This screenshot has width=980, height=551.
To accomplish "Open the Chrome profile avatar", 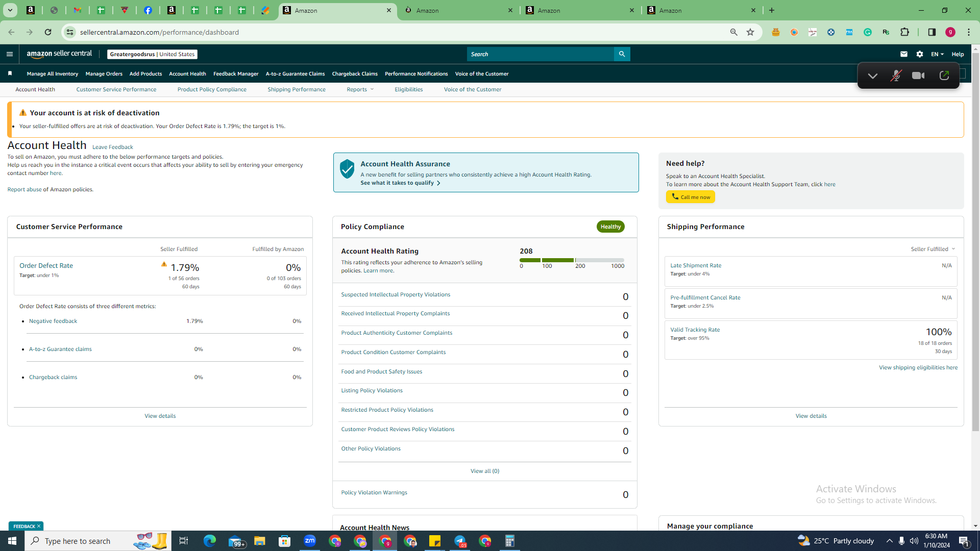I will [x=950, y=32].
